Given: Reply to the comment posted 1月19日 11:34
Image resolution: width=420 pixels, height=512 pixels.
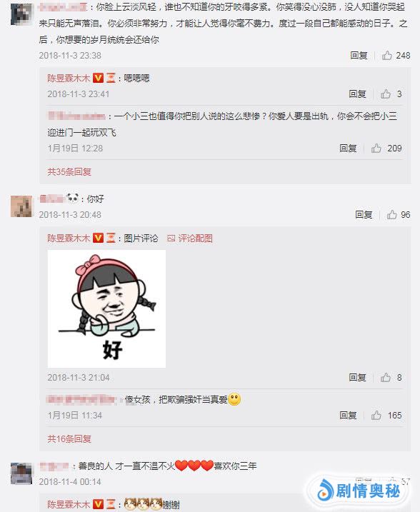Looking at the screenshot, I should (x=348, y=416).
